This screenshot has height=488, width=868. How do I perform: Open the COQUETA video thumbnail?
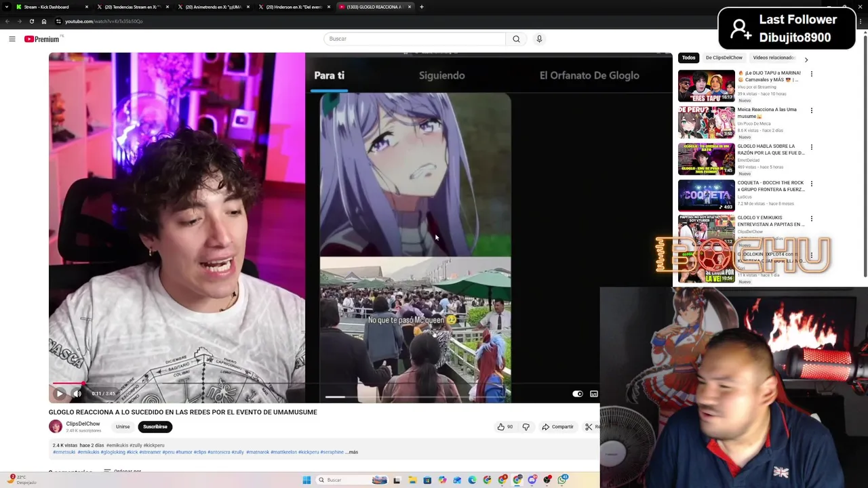point(706,195)
